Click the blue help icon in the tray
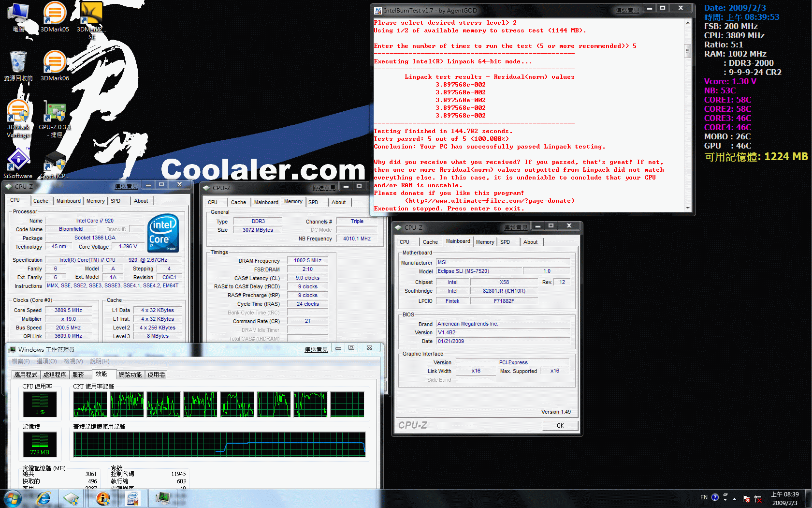Screen dimensions: 812x508 [715, 497]
